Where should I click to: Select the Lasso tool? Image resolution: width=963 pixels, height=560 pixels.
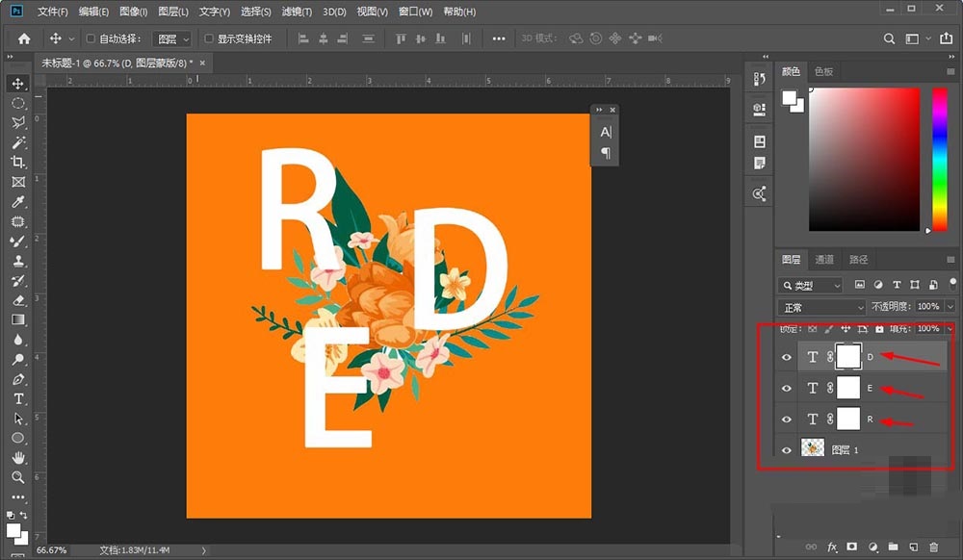coord(19,122)
